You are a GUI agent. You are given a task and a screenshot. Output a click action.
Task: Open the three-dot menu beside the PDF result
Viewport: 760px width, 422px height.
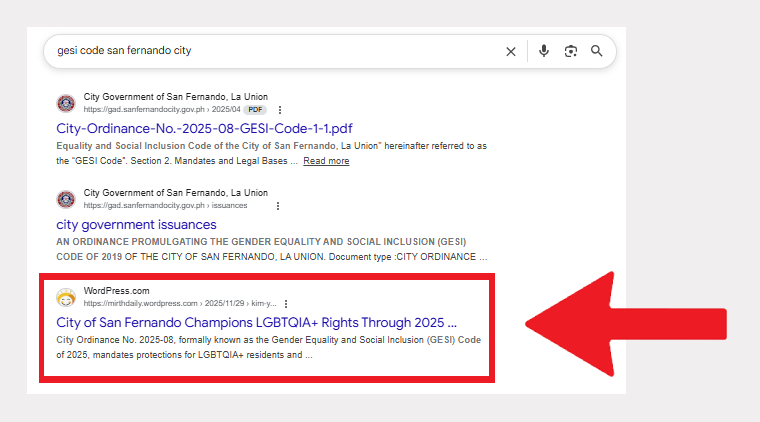280,110
